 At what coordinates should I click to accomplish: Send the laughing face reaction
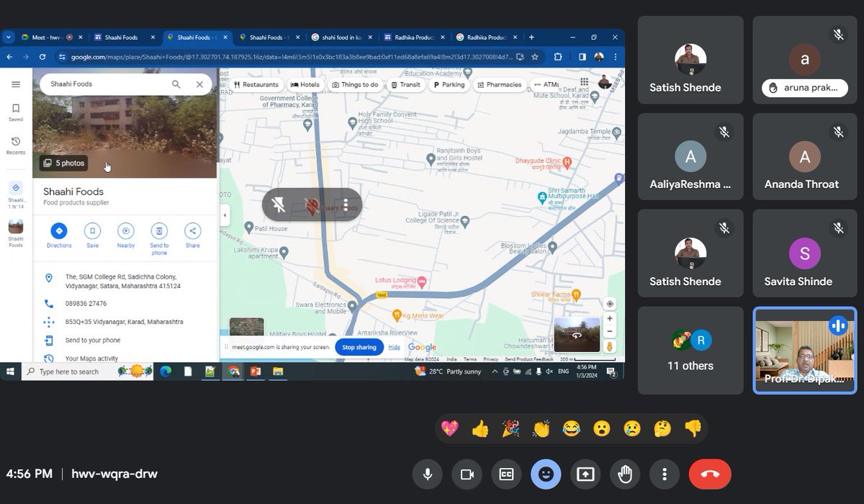(x=571, y=429)
